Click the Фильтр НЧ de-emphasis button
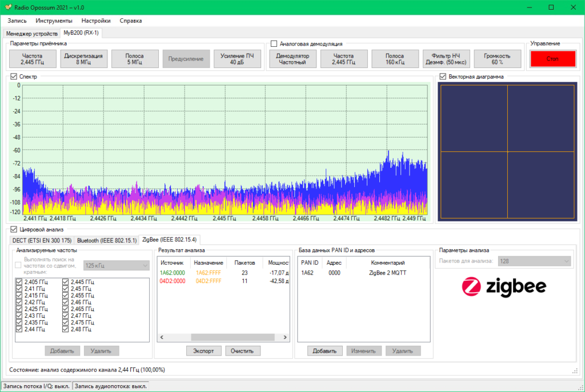Image resolution: width=585 pixels, height=392 pixels. (446, 59)
